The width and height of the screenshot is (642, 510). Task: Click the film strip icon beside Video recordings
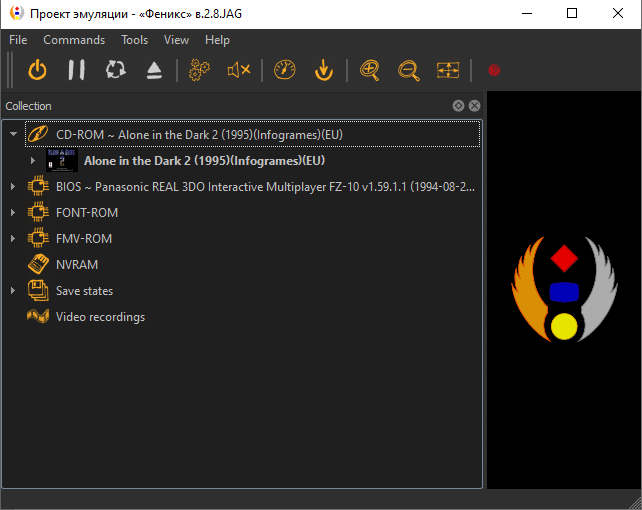(x=38, y=316)
